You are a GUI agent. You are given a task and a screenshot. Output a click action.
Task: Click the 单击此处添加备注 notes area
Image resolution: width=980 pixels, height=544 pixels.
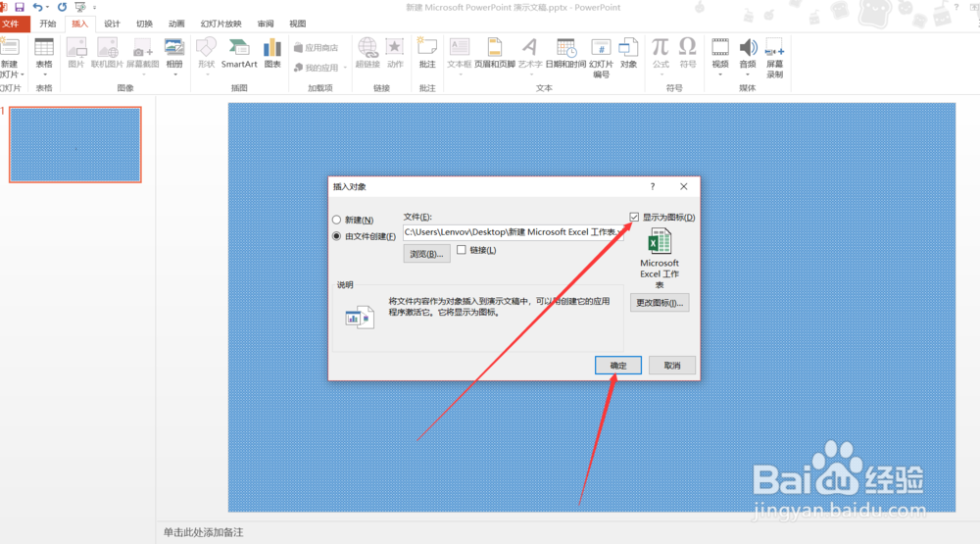(x=203, y=532)
